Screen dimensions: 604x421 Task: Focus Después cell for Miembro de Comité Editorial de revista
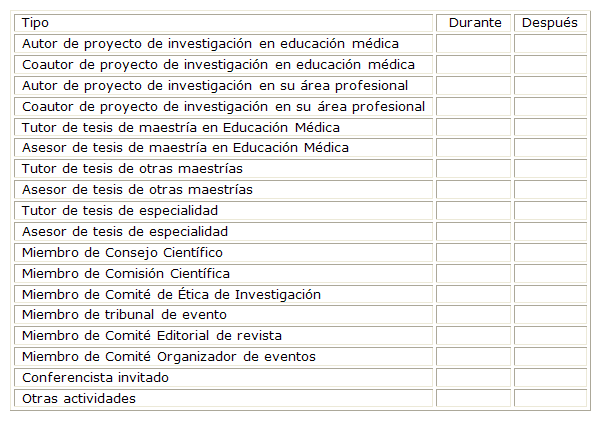(x=550, y=335)
